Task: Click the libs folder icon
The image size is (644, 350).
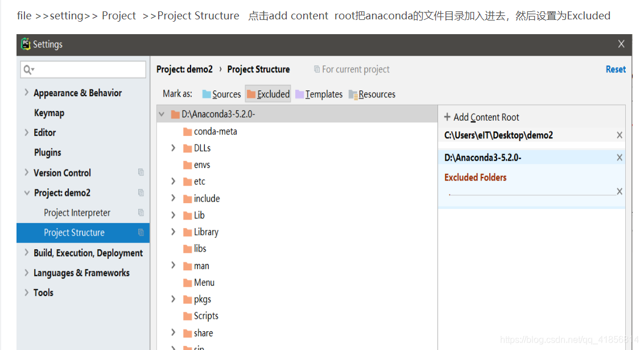Action: (188, 249)
